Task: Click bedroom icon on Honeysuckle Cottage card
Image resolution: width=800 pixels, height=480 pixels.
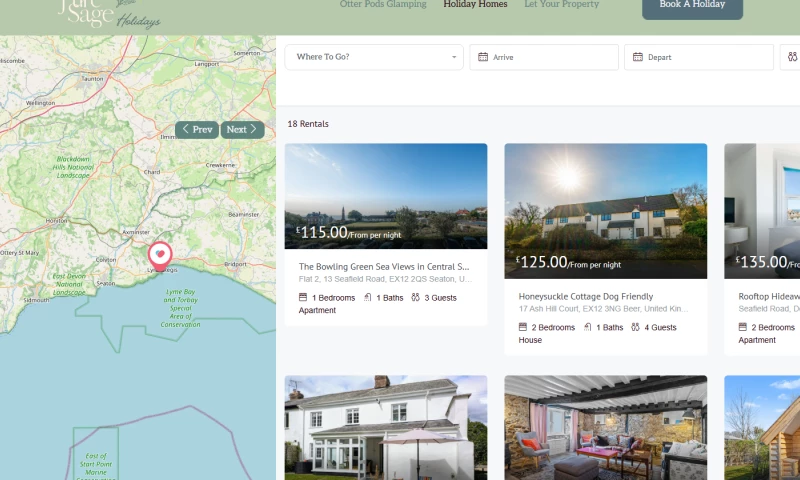Action: 523,327
